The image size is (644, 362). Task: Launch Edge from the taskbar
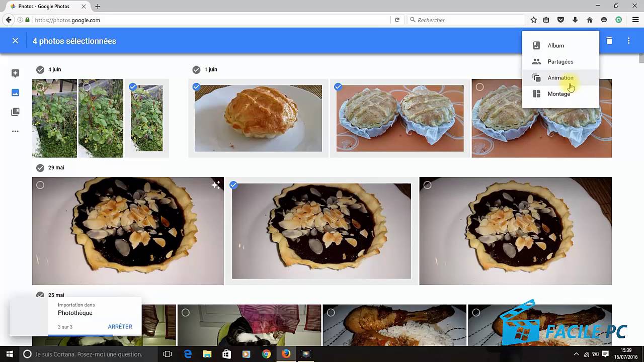[188, 354]
